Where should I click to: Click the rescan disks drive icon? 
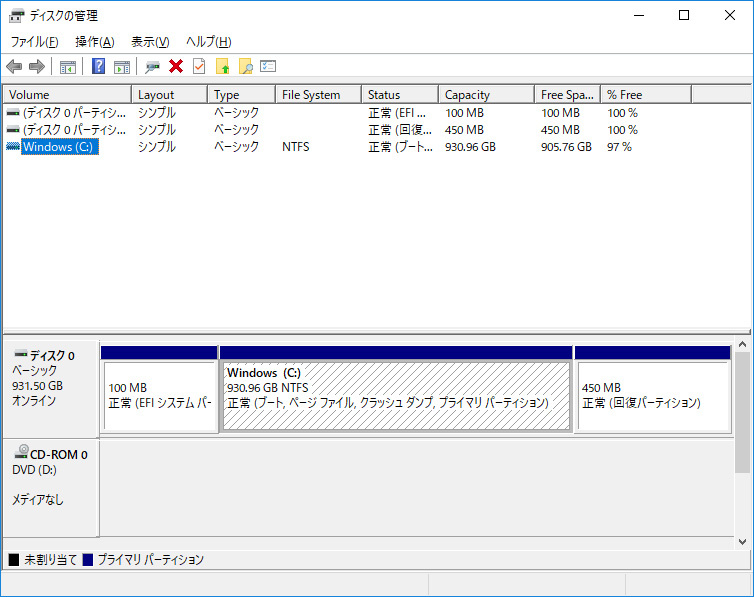tap(152, 67)
